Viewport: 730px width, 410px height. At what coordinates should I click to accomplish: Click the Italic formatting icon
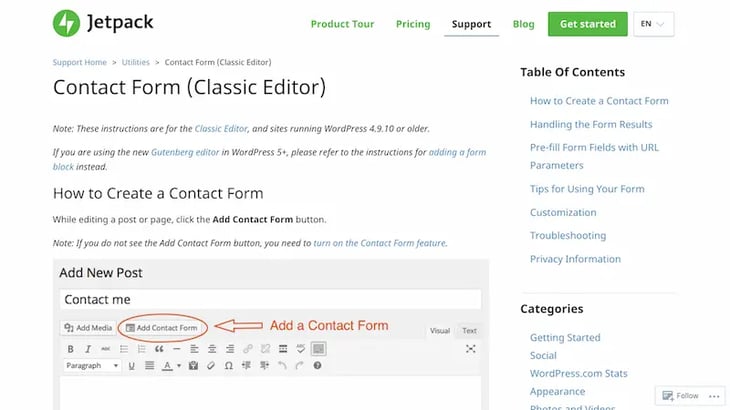click(x=88, y=349)
